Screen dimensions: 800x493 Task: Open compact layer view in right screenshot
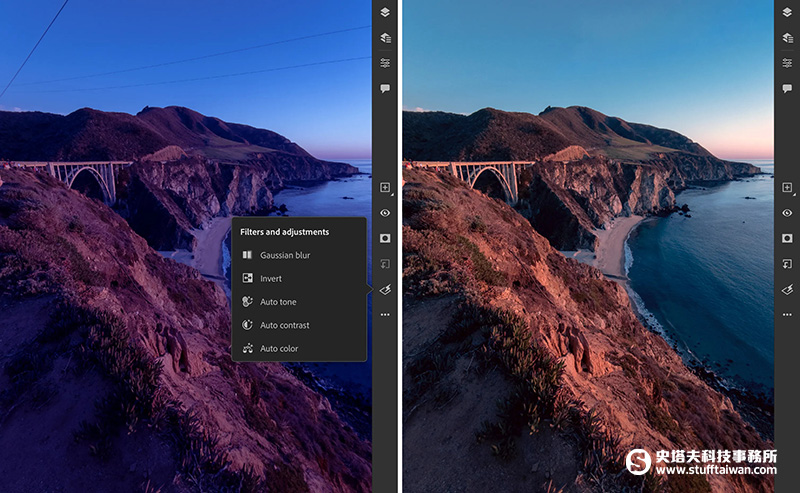tap(787, 12)
